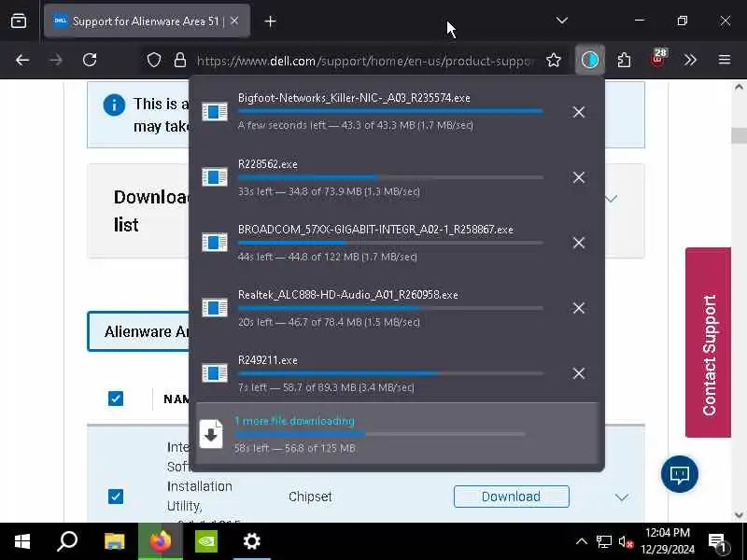Click the file icon for R228562.exe

click(215, 177)
